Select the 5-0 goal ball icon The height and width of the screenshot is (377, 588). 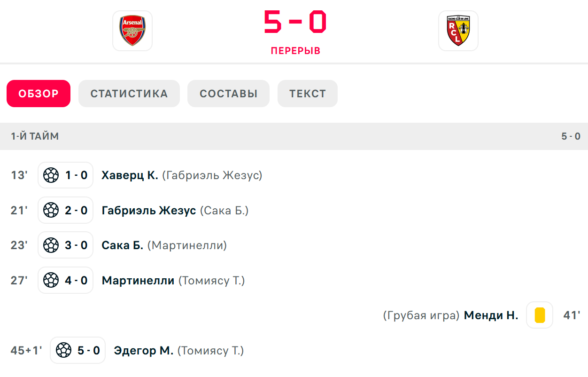click(63, 350)
